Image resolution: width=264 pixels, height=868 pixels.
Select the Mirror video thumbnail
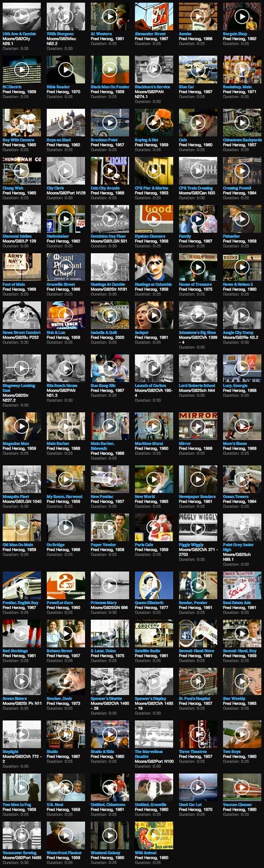tap(198, 426)
